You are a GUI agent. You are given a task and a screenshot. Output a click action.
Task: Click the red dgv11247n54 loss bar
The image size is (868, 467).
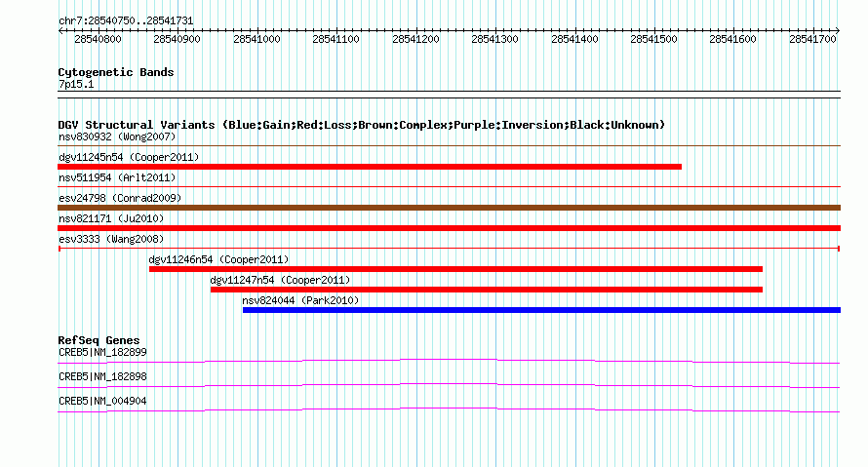coord(487,290)
